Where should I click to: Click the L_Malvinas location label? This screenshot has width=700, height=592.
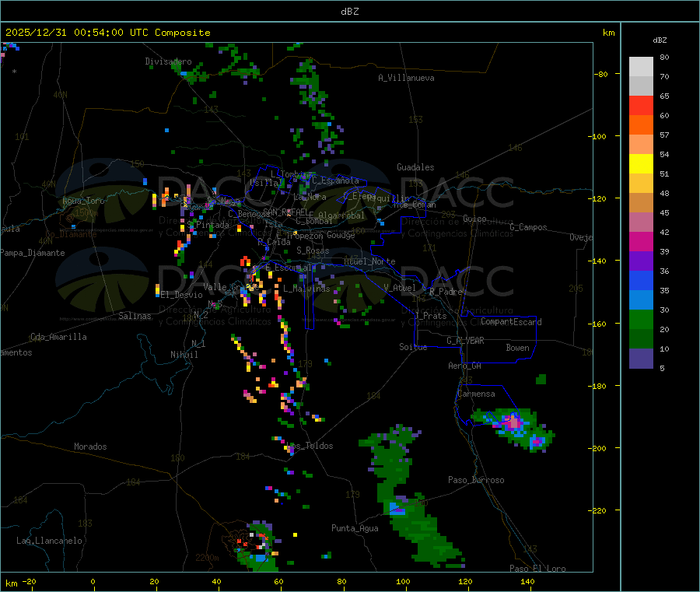tap(306, 289)
